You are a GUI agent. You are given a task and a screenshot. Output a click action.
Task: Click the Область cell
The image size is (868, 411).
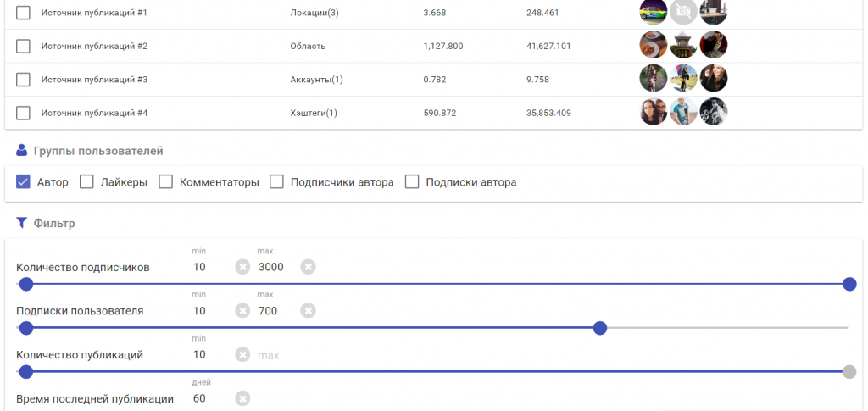tap(308, 46)
